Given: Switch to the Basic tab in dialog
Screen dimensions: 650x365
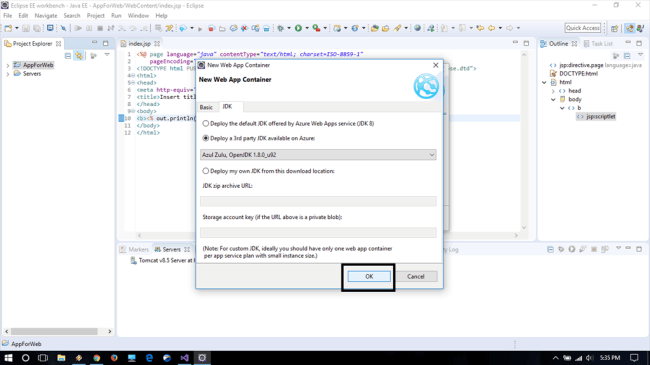Looking at the screenshot, I should click(206, 107).
